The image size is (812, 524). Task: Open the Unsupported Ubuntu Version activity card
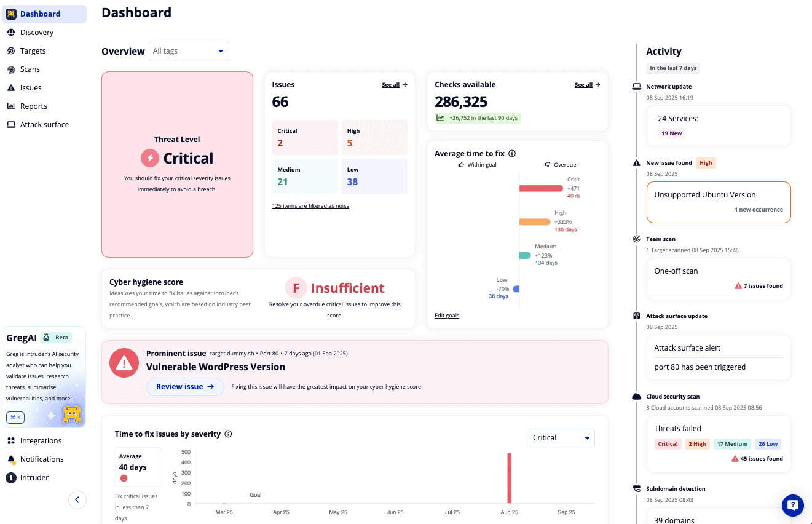pos(718,202)
